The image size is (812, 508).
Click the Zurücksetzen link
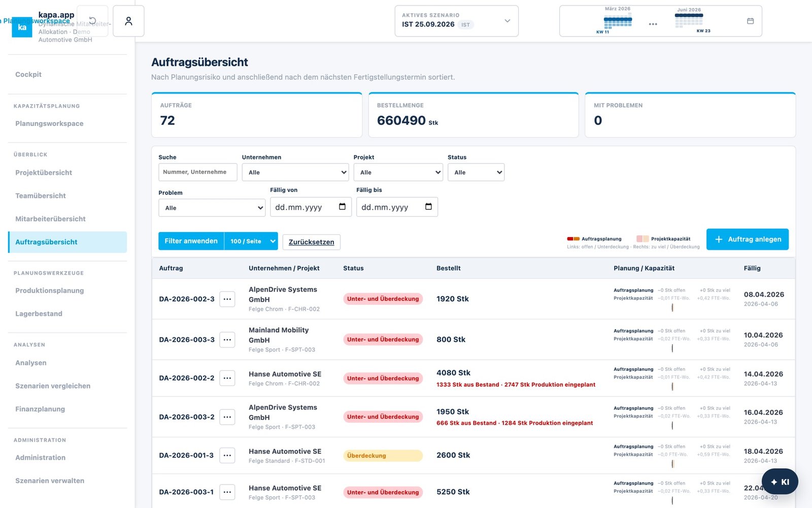pyautogui.click(x=312, y=242)
